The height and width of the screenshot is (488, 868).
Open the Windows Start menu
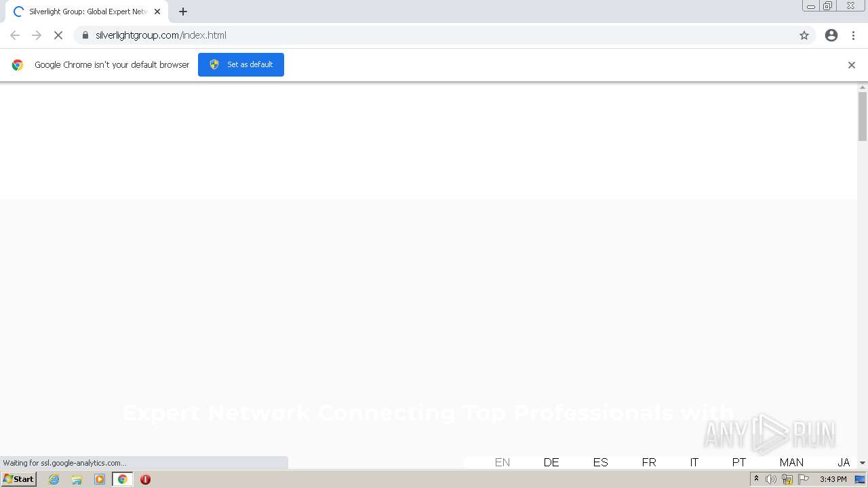[x=19, y=479]
